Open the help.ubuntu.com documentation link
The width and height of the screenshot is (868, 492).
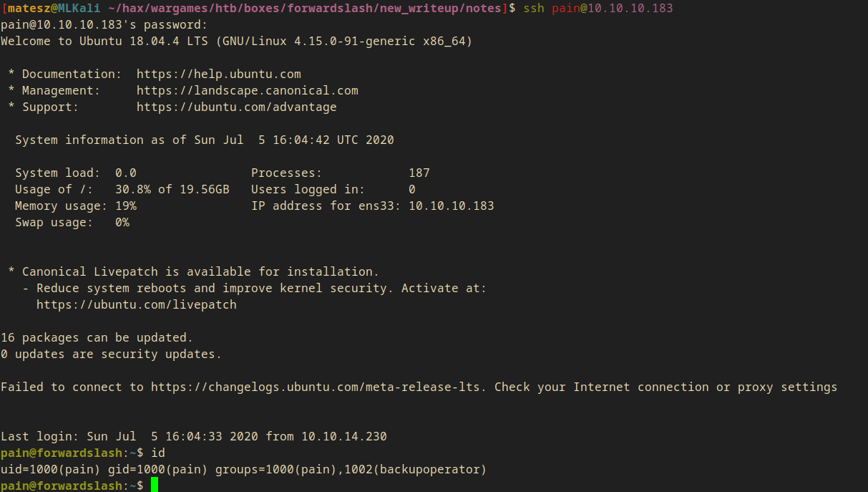[x=218, y=74]
